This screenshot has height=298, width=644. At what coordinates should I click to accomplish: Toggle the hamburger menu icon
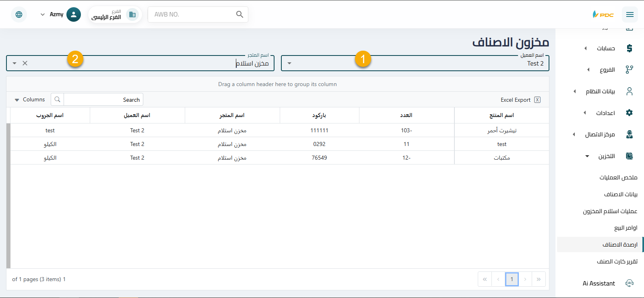click(x=630, y=14)
